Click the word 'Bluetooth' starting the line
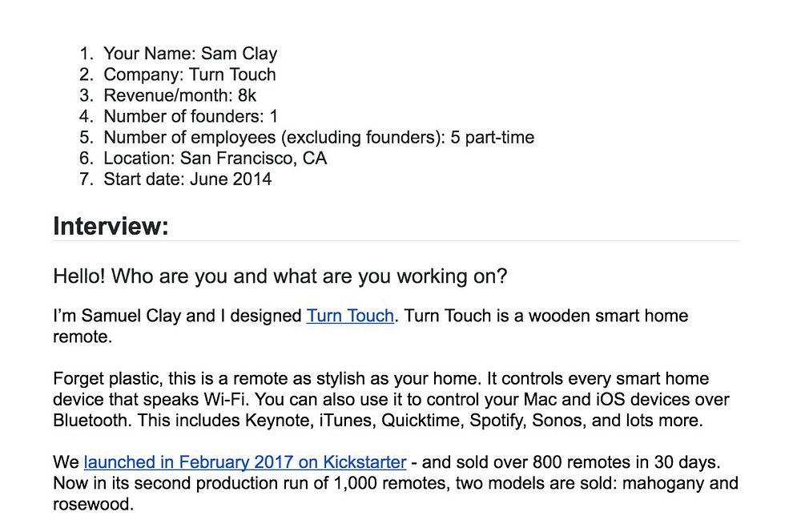Screen dimensions: 801x532 92,421
